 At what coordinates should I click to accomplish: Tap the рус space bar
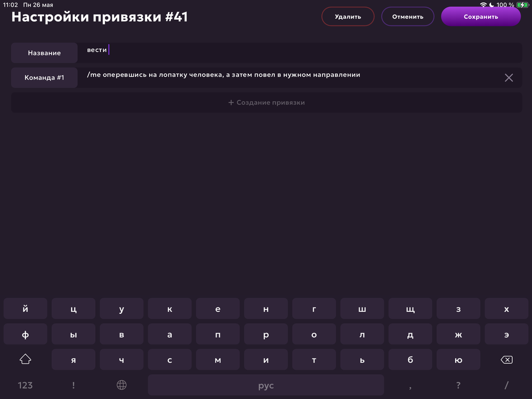[x=265, y=385]
